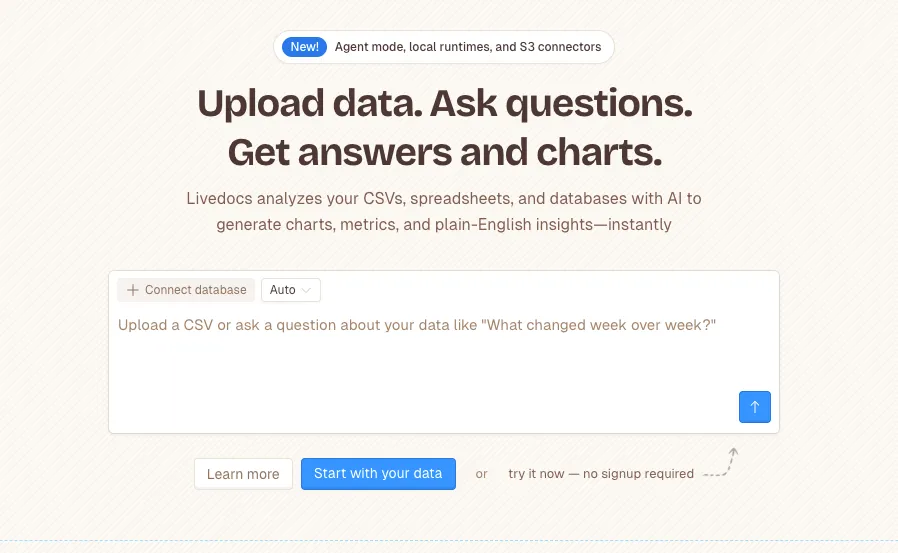Select the "Auto" label in mode selector
Viewport: 898px width, 553px height.
click(282, 290)
